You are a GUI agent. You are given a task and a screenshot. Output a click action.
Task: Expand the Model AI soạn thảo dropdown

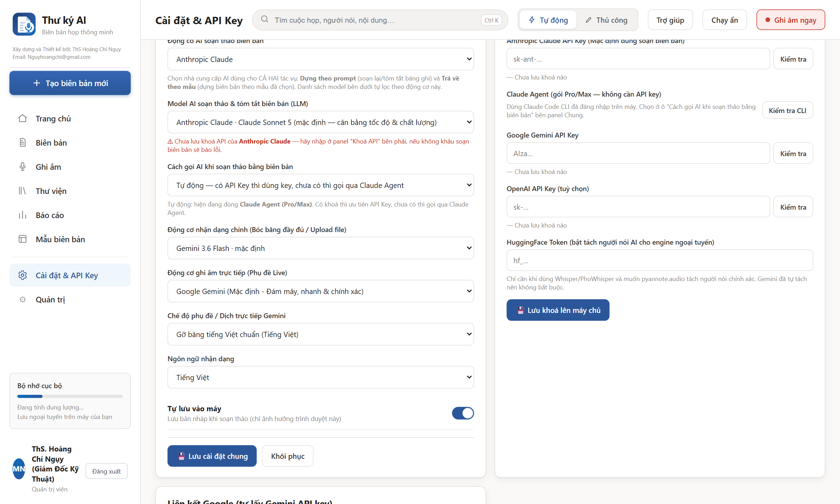coord(321,122)
